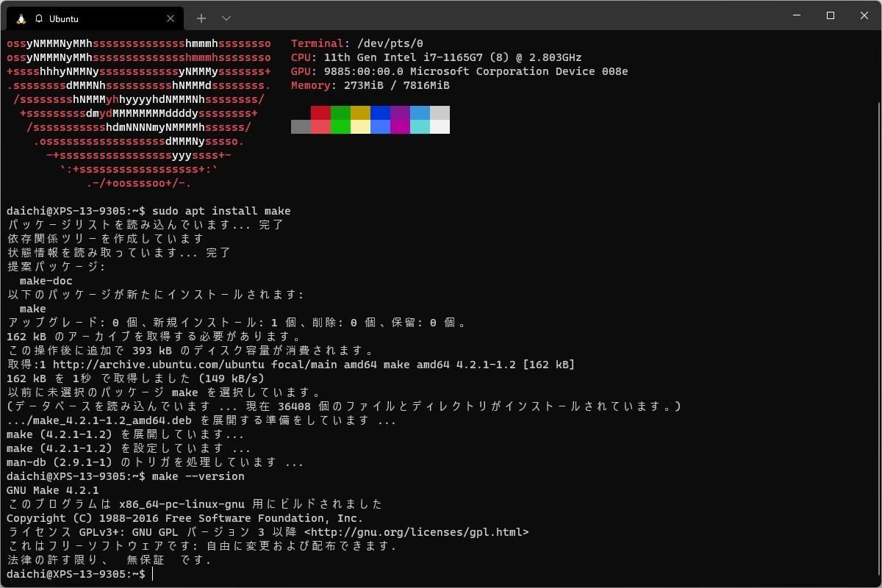Screen dimensions: 882x588
Task: Click the Tux penguin icon in the tab
Action: pyautogui.click(x=21, y=18)
